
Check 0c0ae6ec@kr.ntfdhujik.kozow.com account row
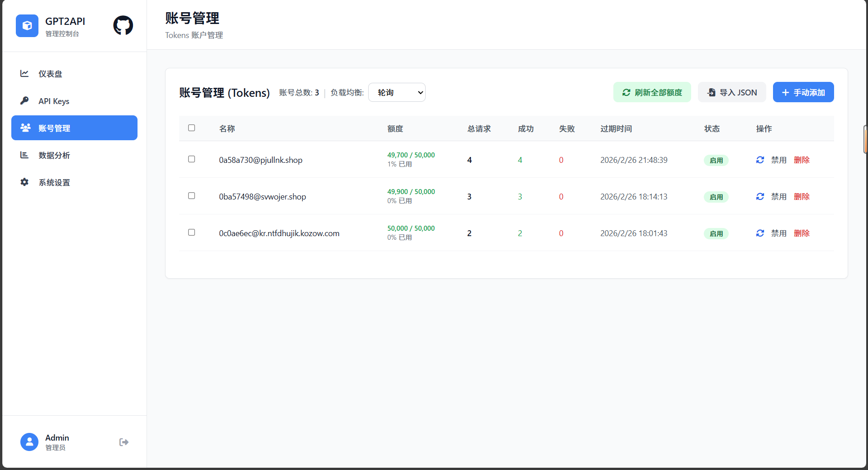(x=191, y=233)
